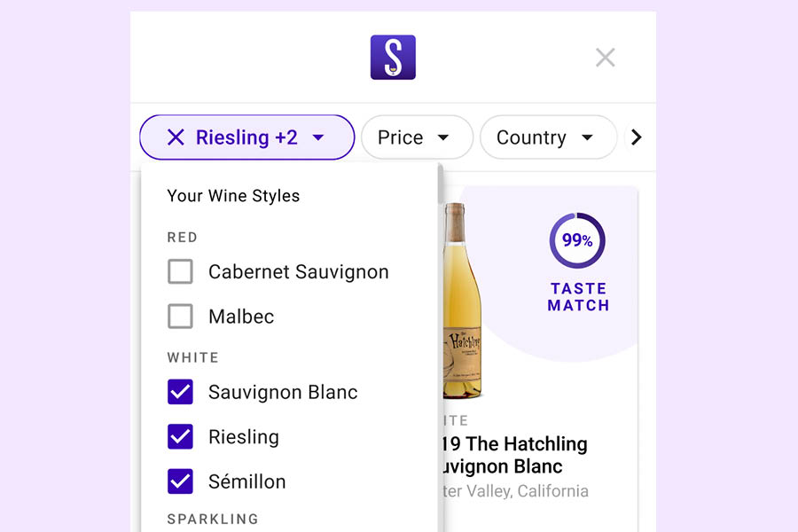Open the Country filter dropdown
The width and height of the screenshot is (798, 532).
point(547,137)
